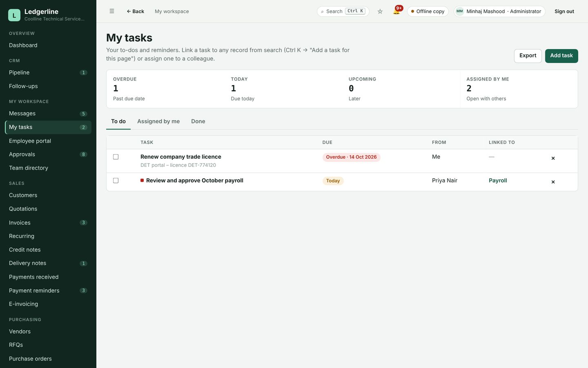The width and height of the screenshot is (588, 368).
Task: Sign out of Ledgerline
Action: (564, 11)
